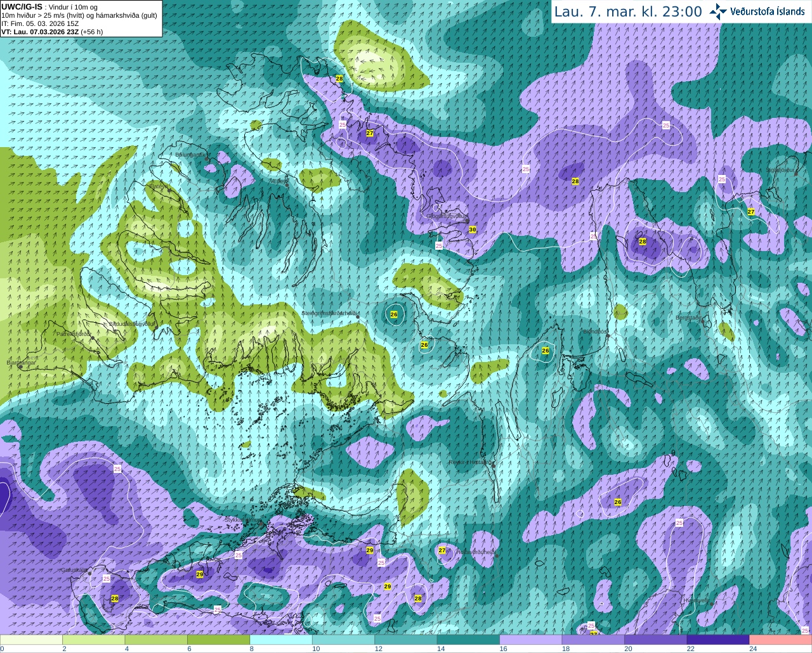Image resolution: width=812 pixels, height=653 pixels.
Task: Pick the light green 2–4 m/s legend swatch
Action: tap(94, 640)
